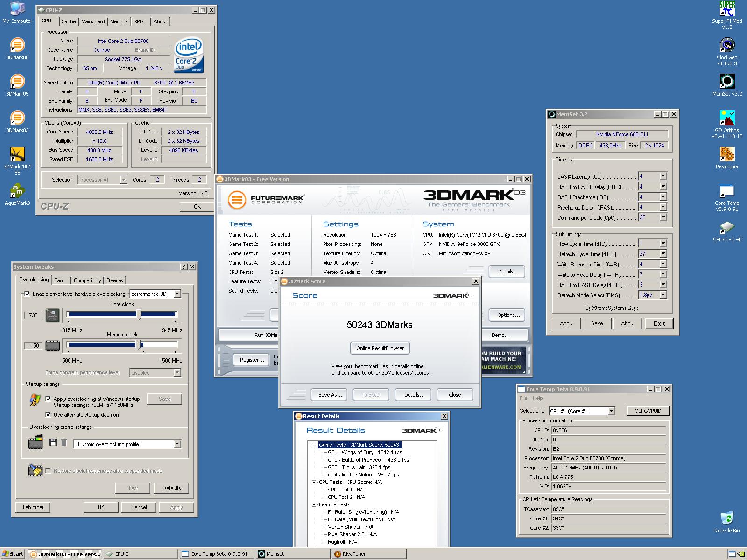Viewport: 747px width, 560px height.
Task: Click the Futuremark orange logo in 3DMark03
Action: 237,200
